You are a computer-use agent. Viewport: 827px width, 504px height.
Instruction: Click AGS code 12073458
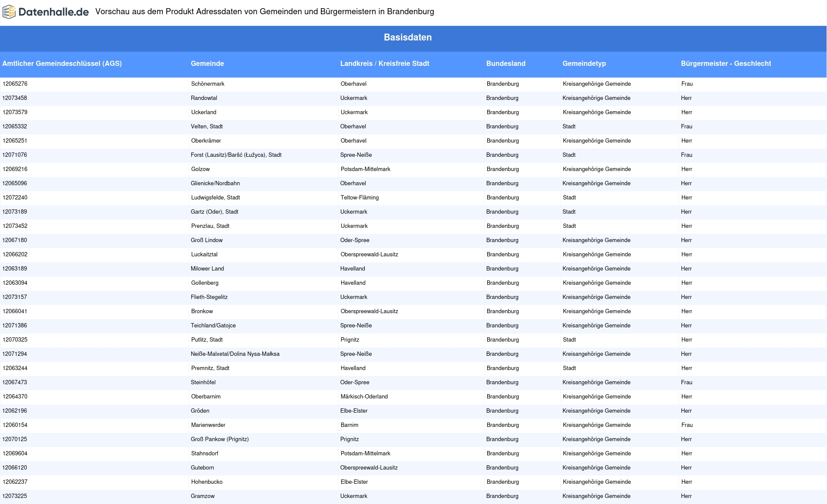pos(15,98)
